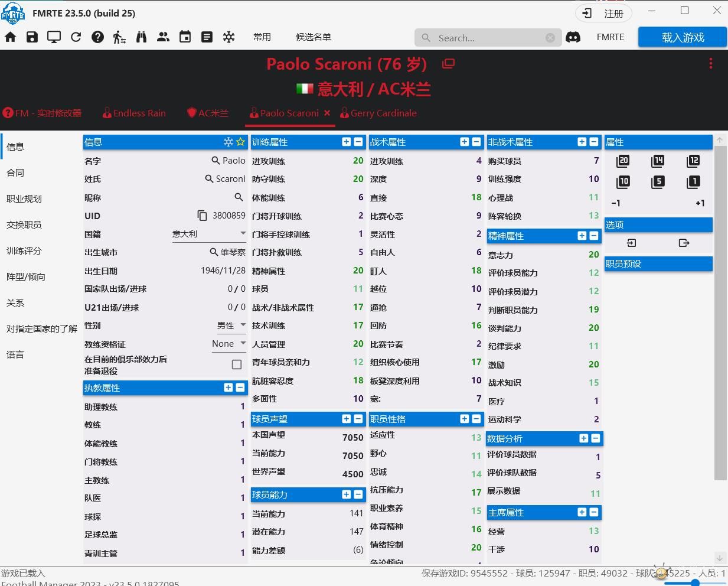Click the 常用 toolbar button
The width and height of the screenshot is (728, 586).
[262, 37]
